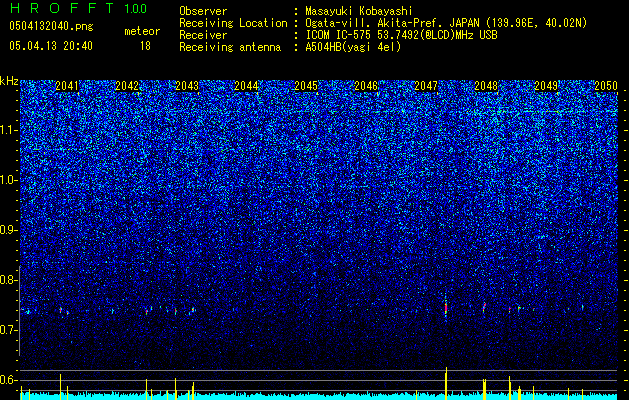Click the Receiver field label
The image size is (629, 400).
(203, 35)
